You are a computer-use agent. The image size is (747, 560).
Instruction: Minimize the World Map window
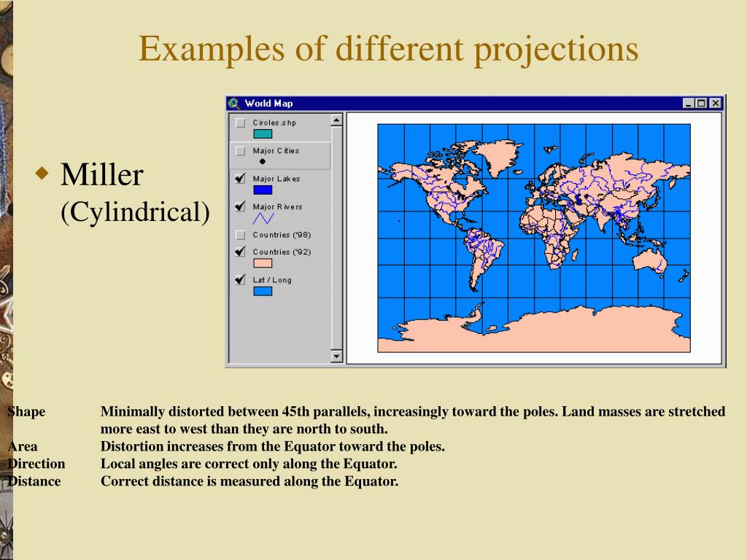coord(688,104)
